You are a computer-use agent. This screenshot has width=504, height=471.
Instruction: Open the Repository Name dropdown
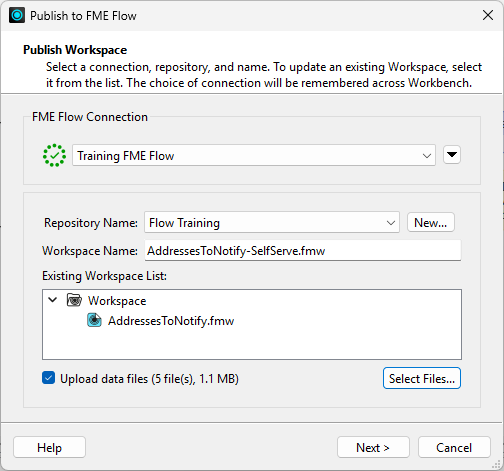[x=272, y=222]
